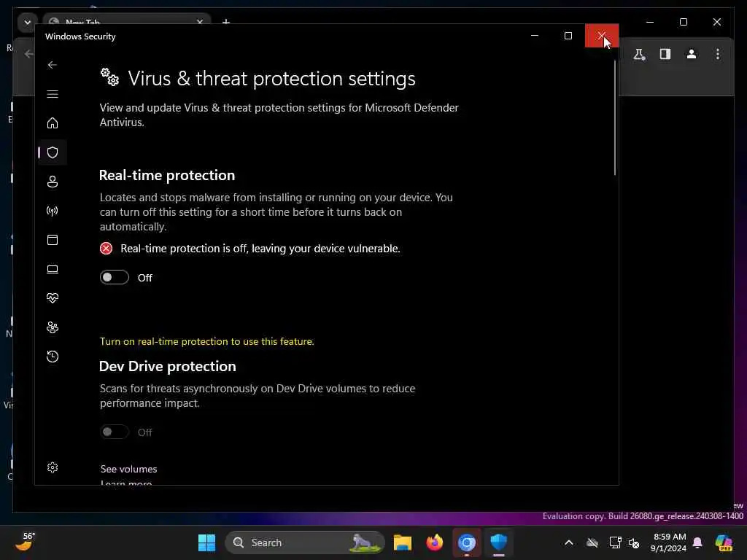Open the Windows Start menu
The width and height of the screenshot is (747, 560).
206,542
